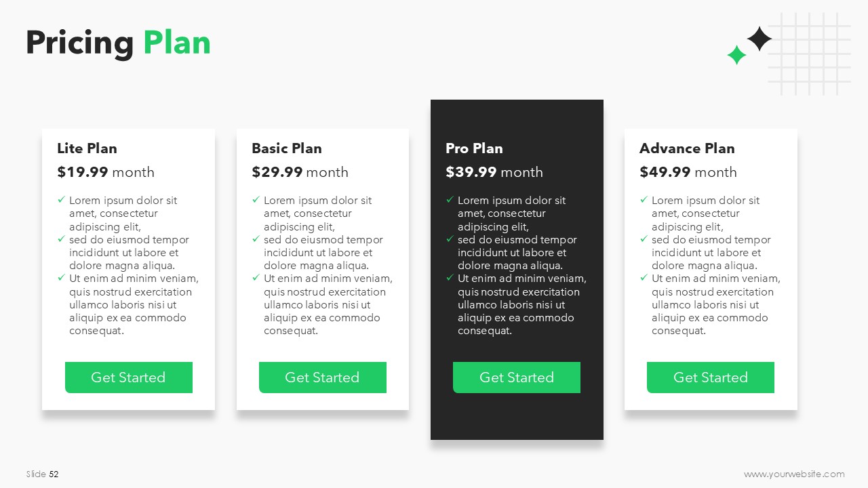Select the $49.99 month price text
The width and height of the screenshot is (868, 488).
[x=688, y=172]
